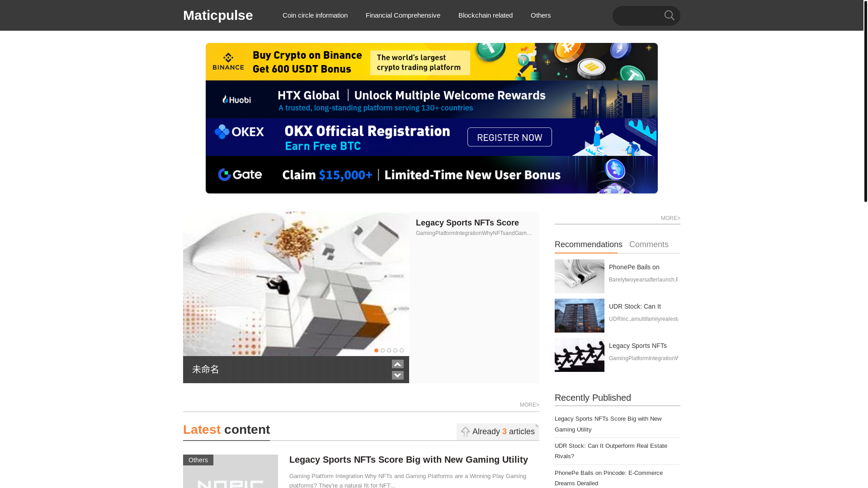Click the Maticpulse site logo
868x488 pixels.
218,15
